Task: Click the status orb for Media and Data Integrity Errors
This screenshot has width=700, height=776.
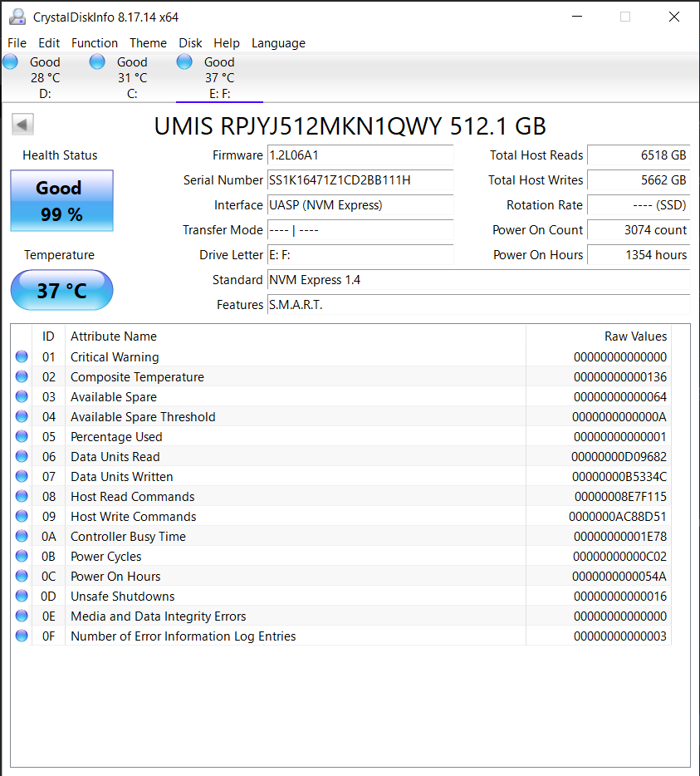Action: pyautogui.click(x=22, y=616)
